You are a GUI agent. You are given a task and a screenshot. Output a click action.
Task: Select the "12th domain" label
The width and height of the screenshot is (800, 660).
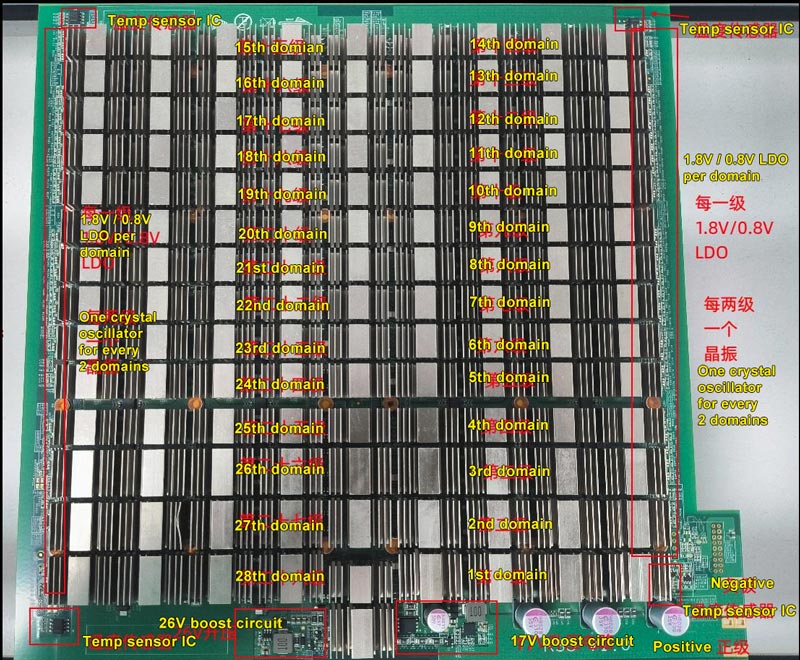point(513,119)
